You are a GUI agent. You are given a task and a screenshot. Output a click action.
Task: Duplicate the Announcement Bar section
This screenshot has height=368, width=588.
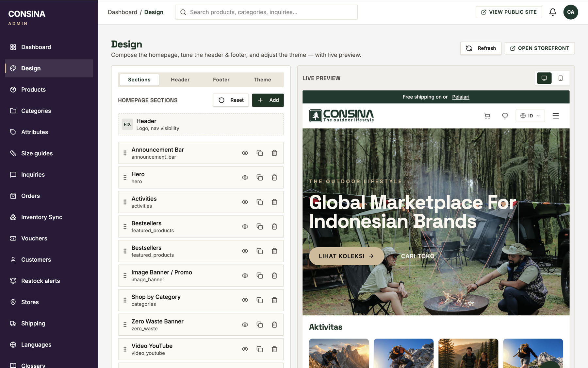tap(260, 153)
